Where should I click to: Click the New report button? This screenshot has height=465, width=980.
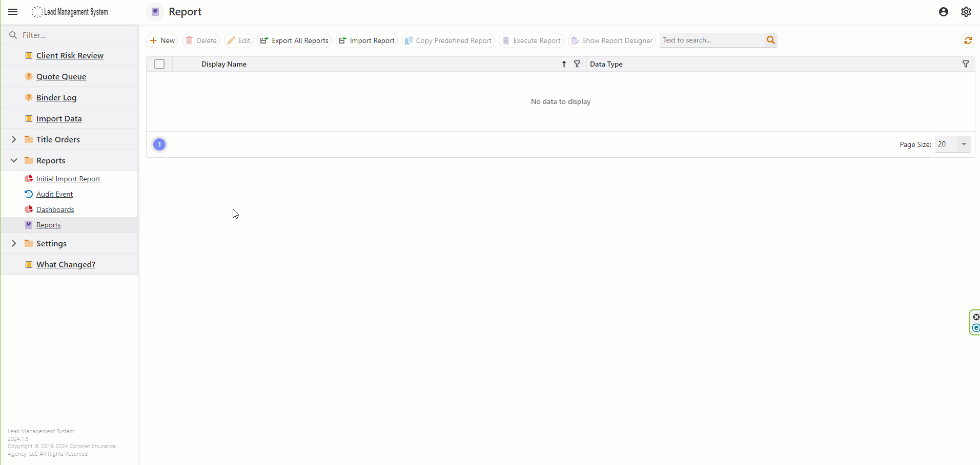[x=162, y=40]
